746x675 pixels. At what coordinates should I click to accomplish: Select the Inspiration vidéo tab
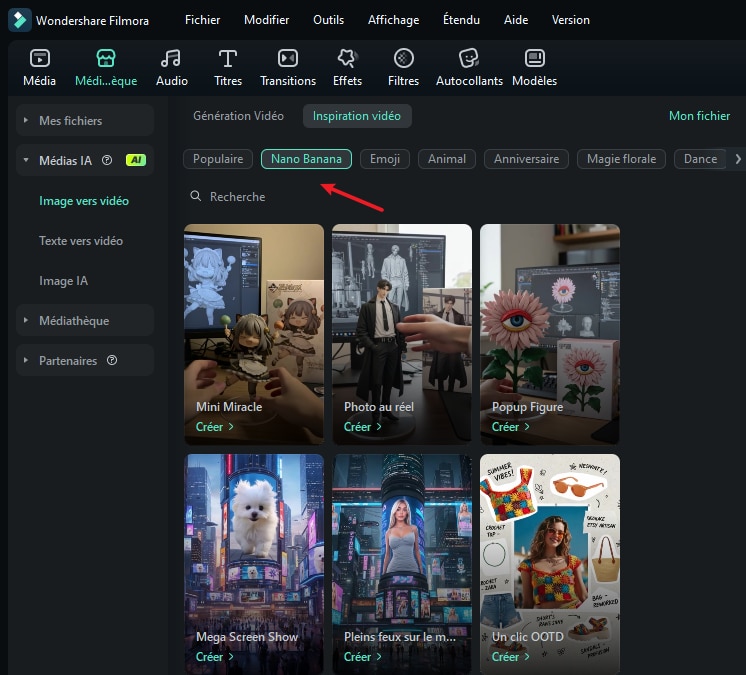pos(357,116)
